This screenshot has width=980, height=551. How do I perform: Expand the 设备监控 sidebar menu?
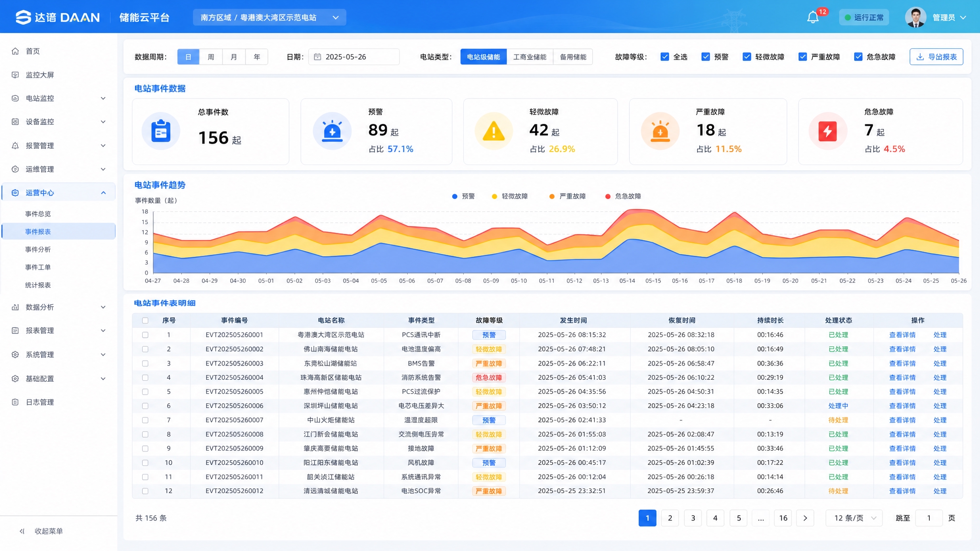click(x=58, y=122)
